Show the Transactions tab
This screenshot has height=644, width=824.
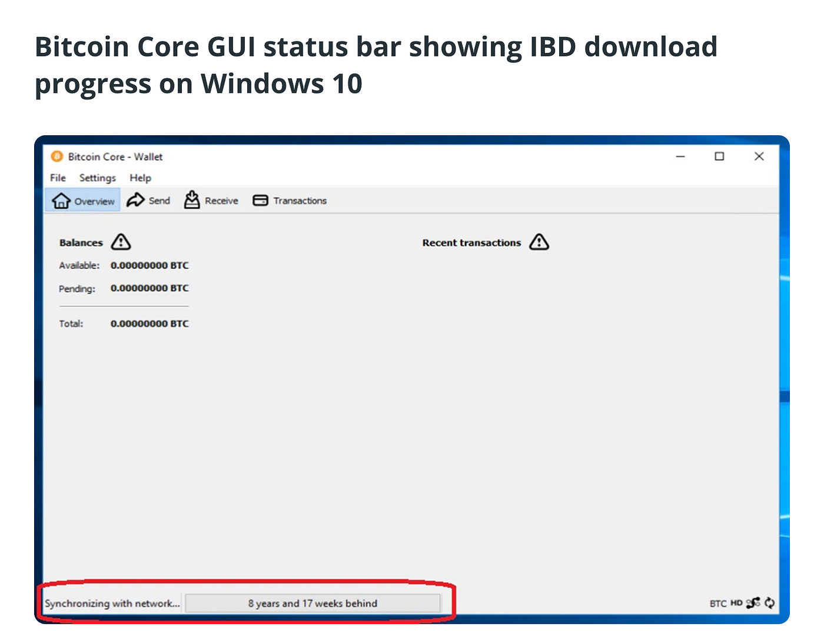(x=290, y=201)
